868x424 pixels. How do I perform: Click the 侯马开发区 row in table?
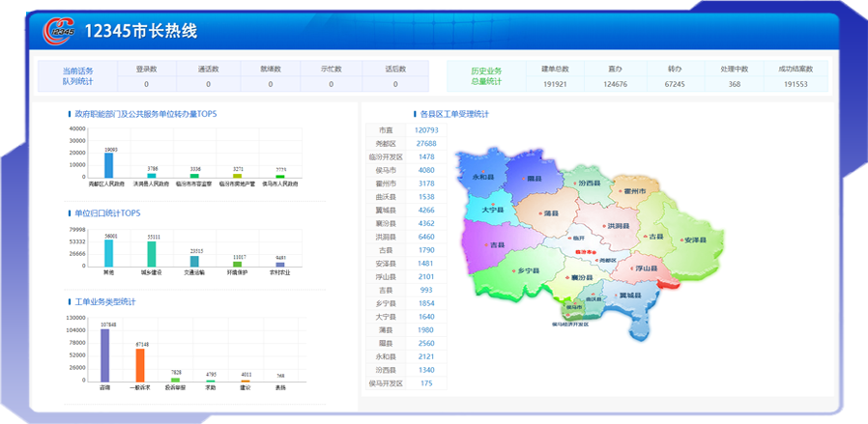(406, 383)
